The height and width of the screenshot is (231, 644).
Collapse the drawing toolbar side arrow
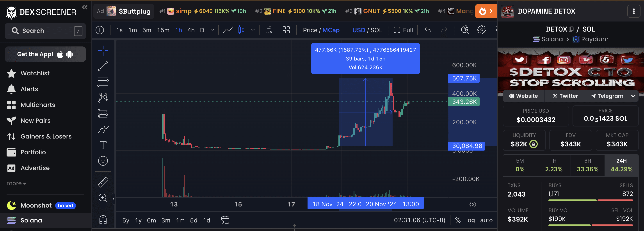click(x=114, y=199)
